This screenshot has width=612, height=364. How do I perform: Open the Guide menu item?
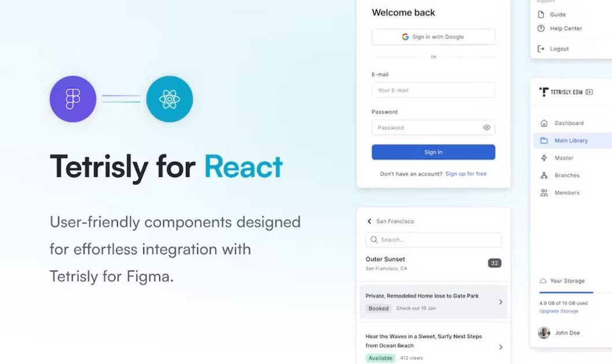558,14
